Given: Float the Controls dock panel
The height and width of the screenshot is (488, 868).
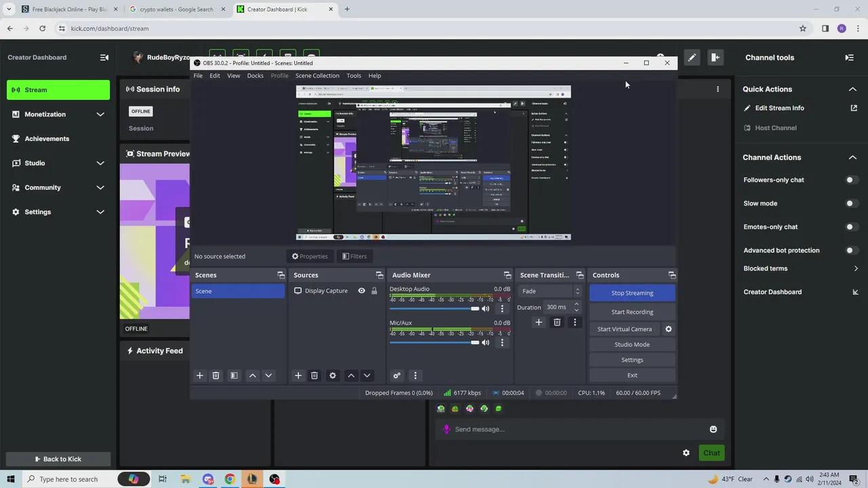Looking at the screenshot, I should 672,275.
